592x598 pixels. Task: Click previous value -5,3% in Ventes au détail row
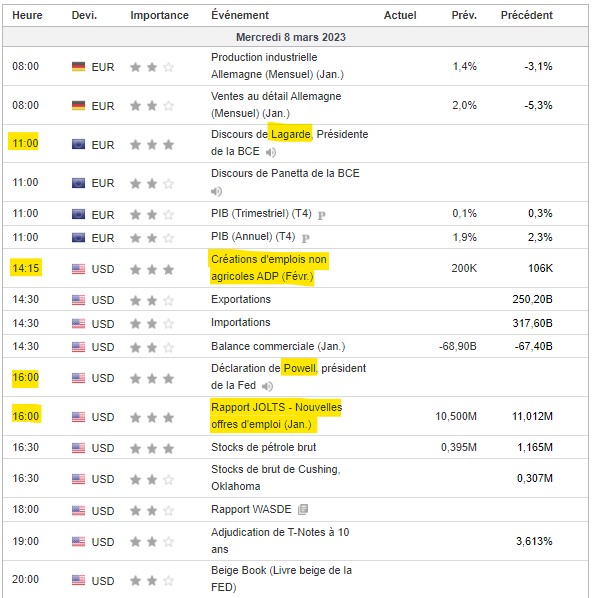click(538, 105)
